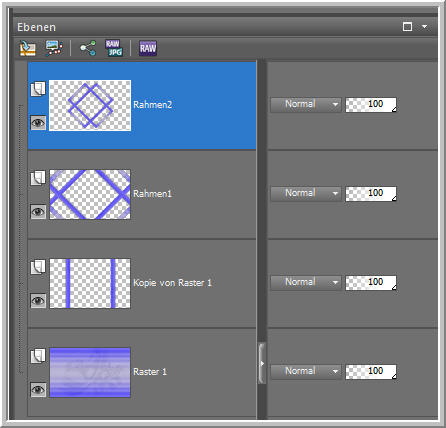Click the purple RAW toolbar icon
Viewport: 446px width, 428px height.
click(x=148, y=48)
